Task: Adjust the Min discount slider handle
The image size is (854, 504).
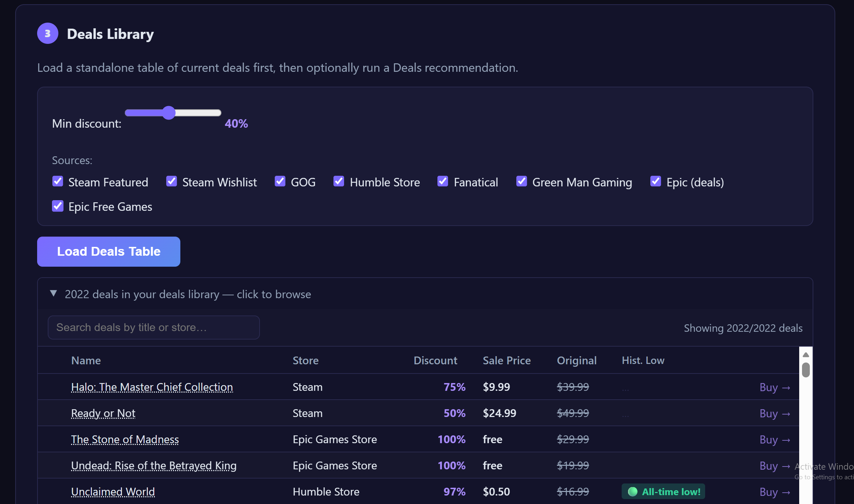Action: pyautogui.click(x=169, y=113)
